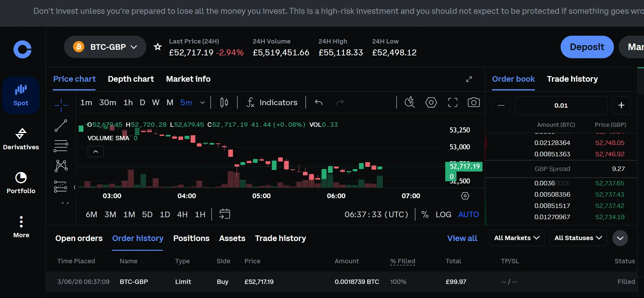Take a chart snapshot with the camera icon
Viewport: 644px width, 298px height.
pyautogui.click(x=474, y=102)
